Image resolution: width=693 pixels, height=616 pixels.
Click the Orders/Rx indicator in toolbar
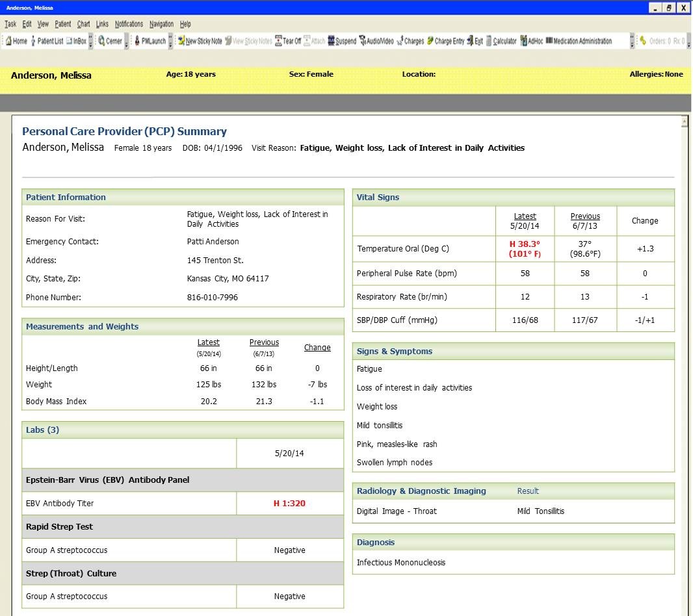(x=662, y=41)
